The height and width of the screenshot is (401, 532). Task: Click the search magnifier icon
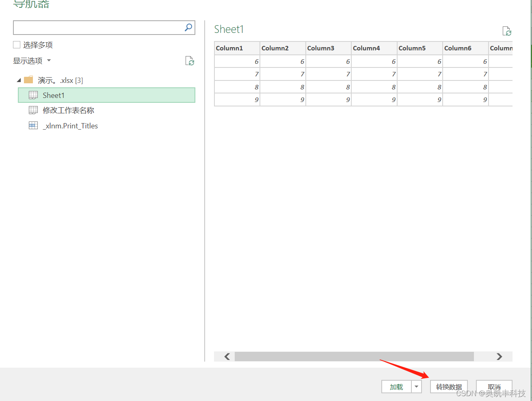(x=188, y=27)
